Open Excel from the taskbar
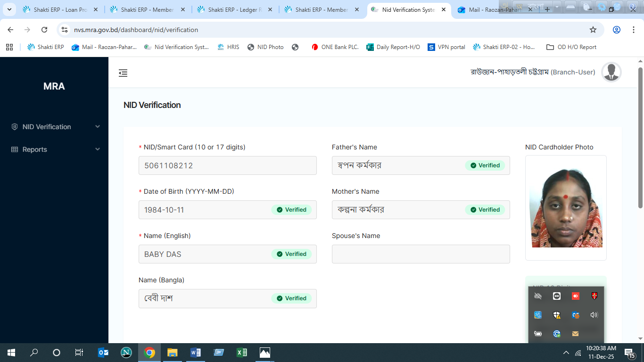The image size is (644, 362). (241, 353)
